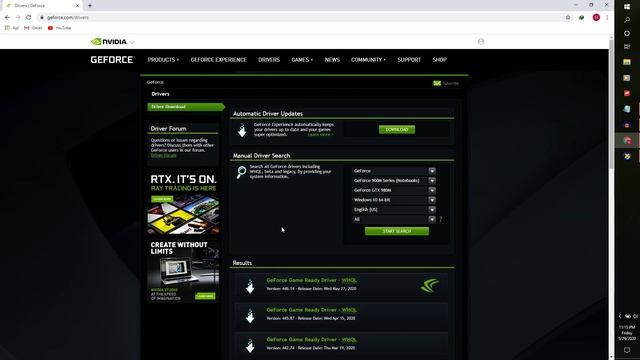This screenshot has width=640, height=360.
Task: Open Windows search from the taskbar
Action: (x=627, y=20)
